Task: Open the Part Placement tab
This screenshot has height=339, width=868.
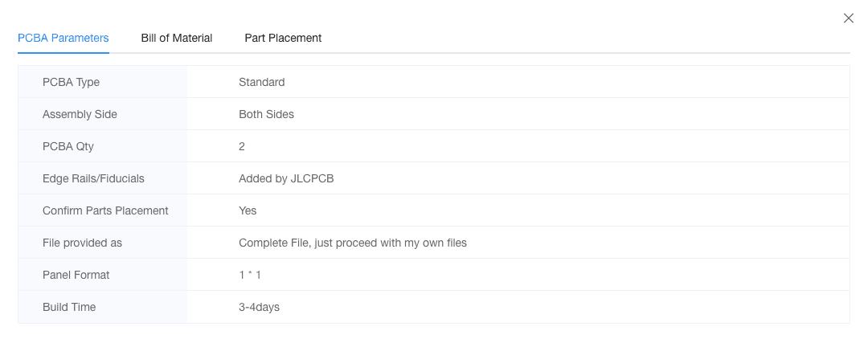Action: click(283, 38)
